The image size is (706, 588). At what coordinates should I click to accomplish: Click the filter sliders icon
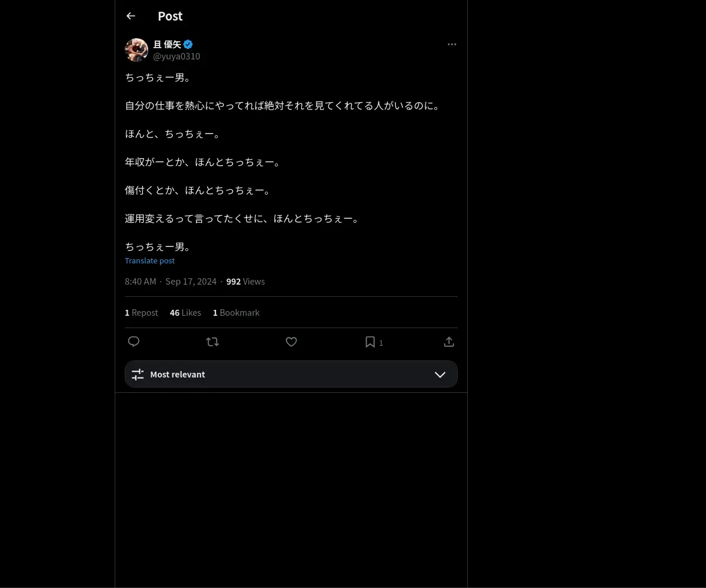pos(138,375)
